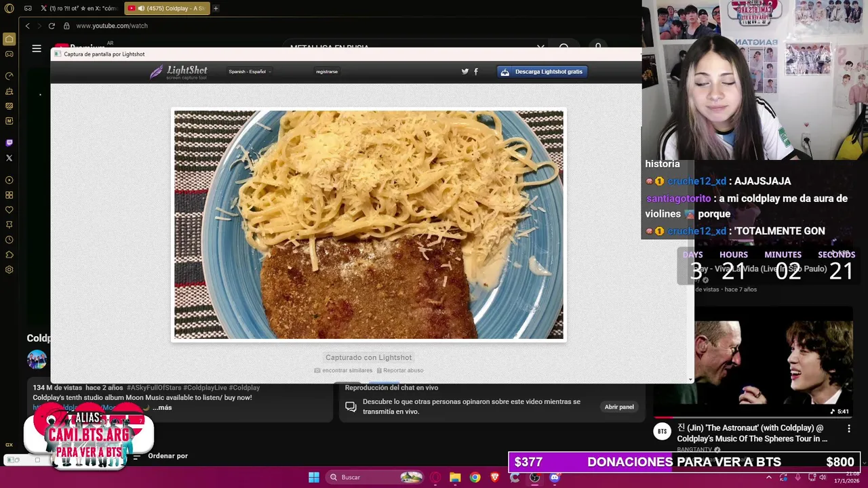
Task: Open File Explorer from the taskbar
Action: (455, 477)
